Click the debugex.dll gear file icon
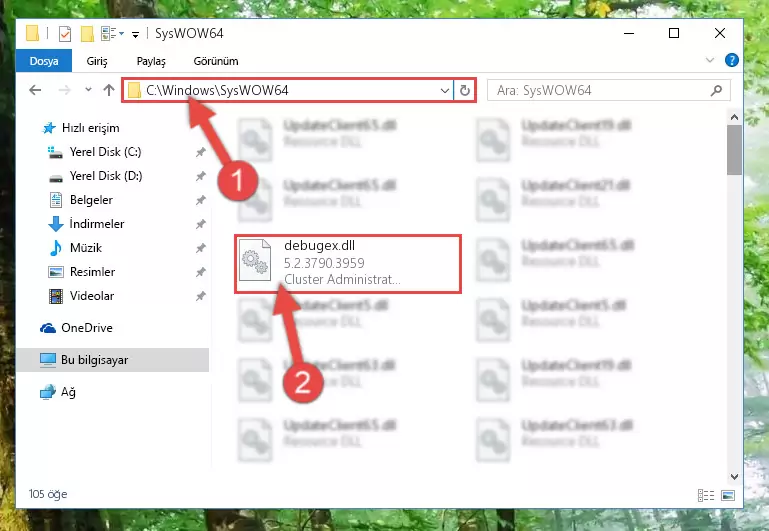This screenshot has width=769, height=531. pyautogui.click(x=255, y=260)
